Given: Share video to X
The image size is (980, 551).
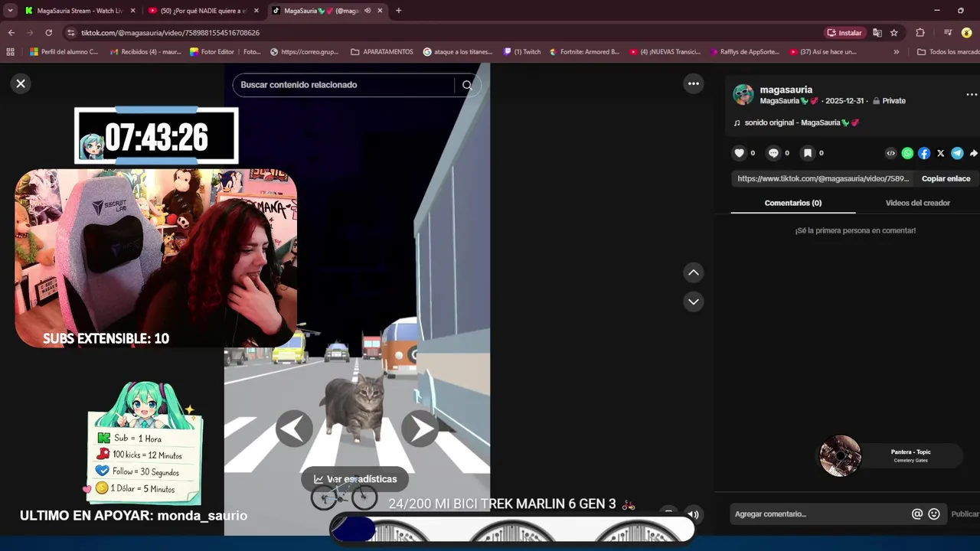Looking at the screenshot, I should (x=941, y=153).
